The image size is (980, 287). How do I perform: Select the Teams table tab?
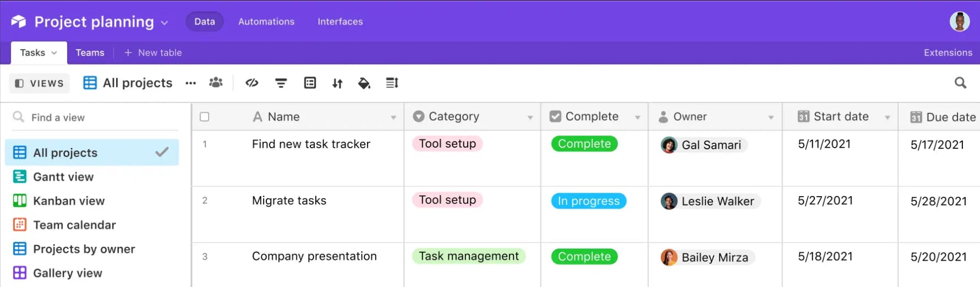click(x=90, y=52)
